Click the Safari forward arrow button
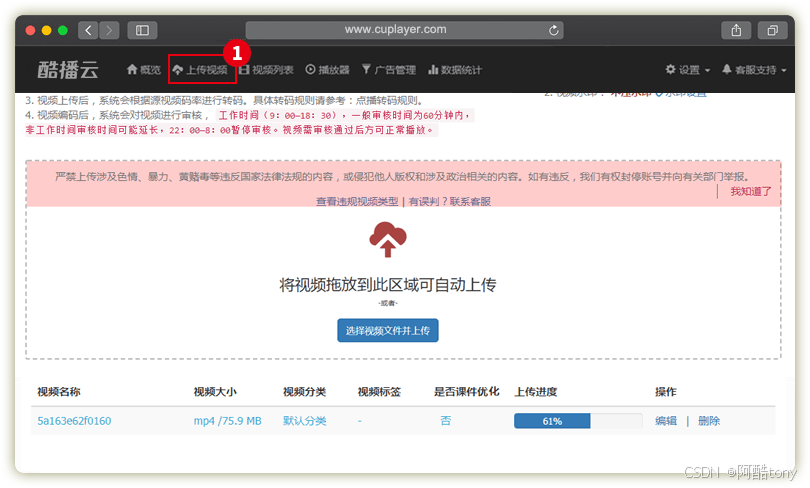Screen dimensions: 810x488 [109, 30]
